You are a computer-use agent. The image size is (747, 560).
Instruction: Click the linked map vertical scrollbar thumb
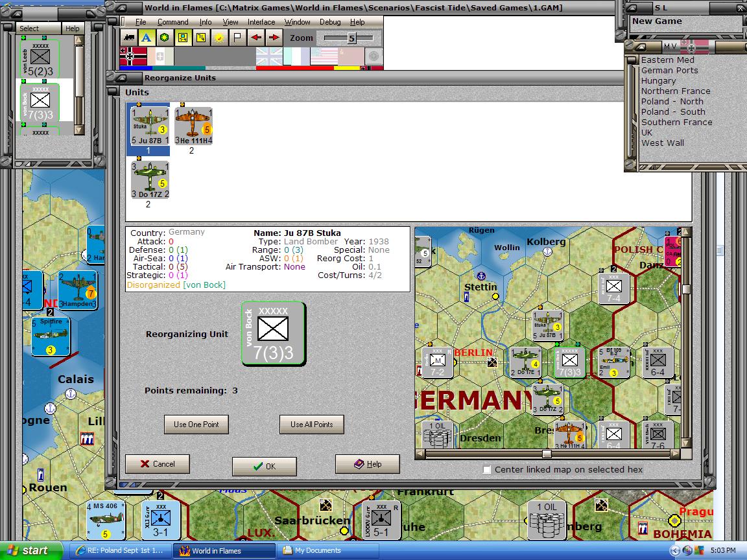pyautogui.click(x=687, y=289)
